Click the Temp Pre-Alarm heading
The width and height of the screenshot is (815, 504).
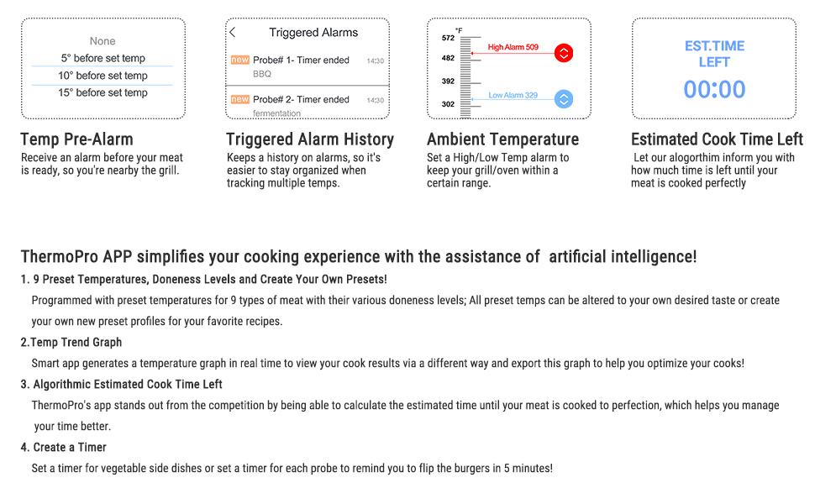coord(76,139)
